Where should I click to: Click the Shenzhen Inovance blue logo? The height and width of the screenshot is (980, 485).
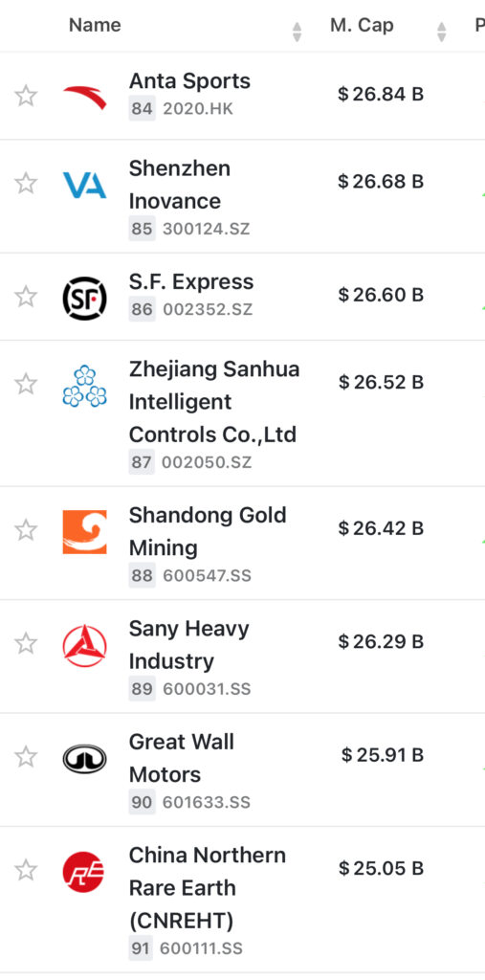pyautogui.click(x=84, y=185)
